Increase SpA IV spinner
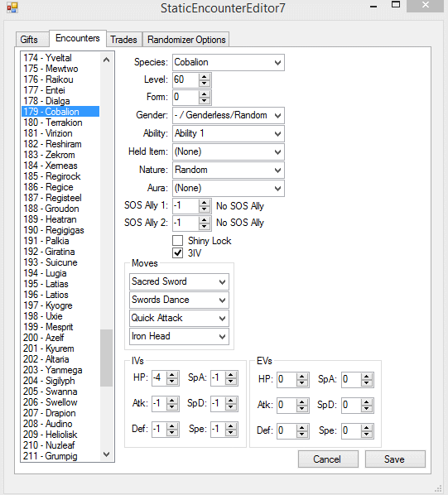 pos(231,375)
